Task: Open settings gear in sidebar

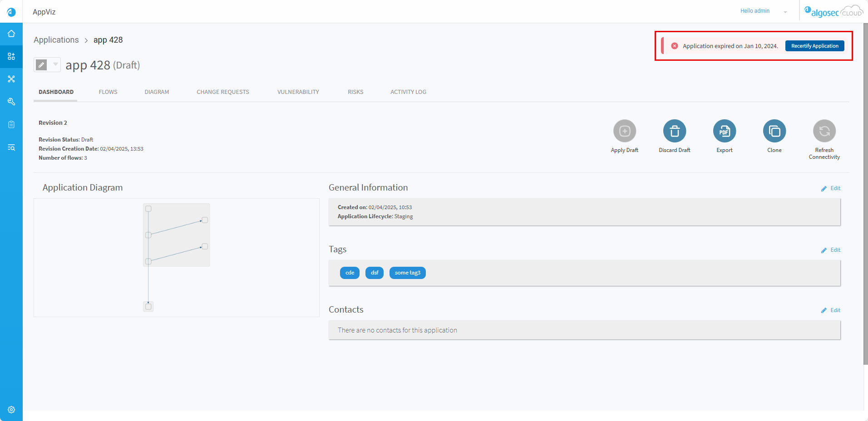Action: (x=11, y=410)
